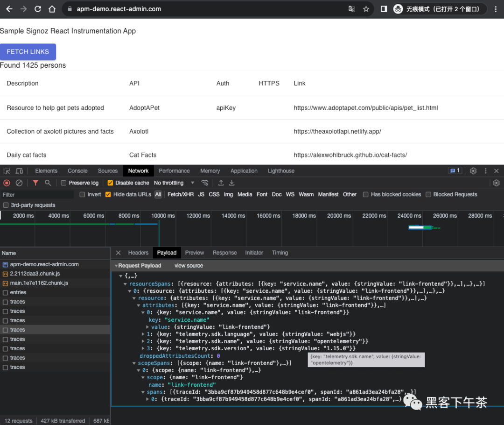The image size is (504, 425).
Task: Open the Response tab for request
Action: click(224, 253)
